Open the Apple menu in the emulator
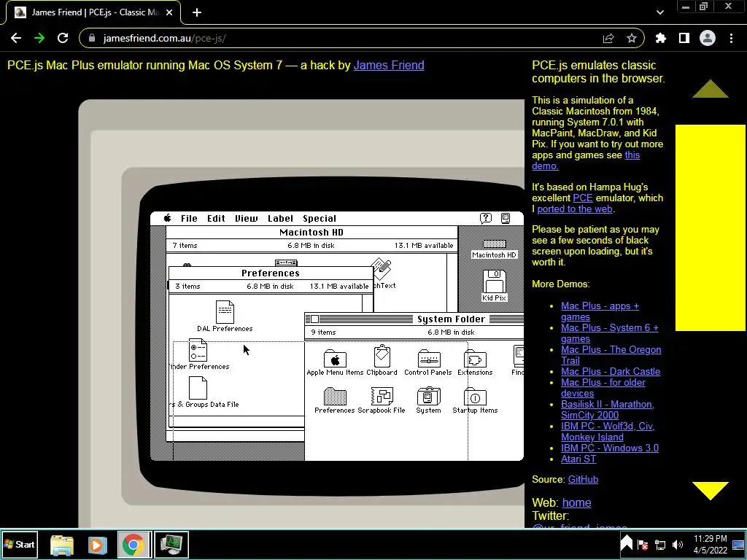Screen dimensions: 747x560 pos(168,218)
